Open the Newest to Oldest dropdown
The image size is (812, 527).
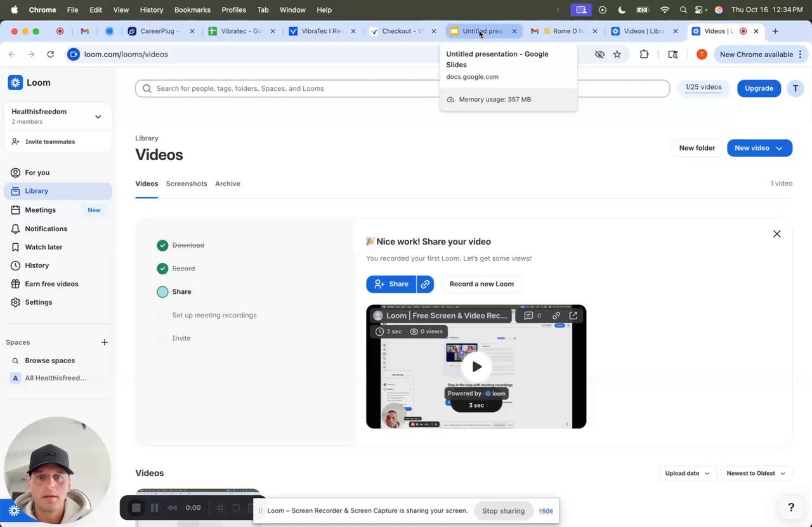coord(756,473)
